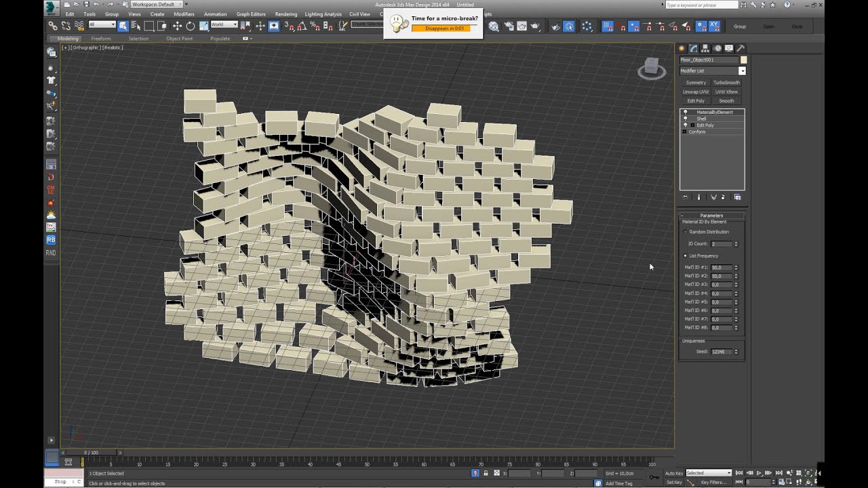
Task: Open the Motion command panel tab
Action: pyautogui.click(x=717, y=48)
